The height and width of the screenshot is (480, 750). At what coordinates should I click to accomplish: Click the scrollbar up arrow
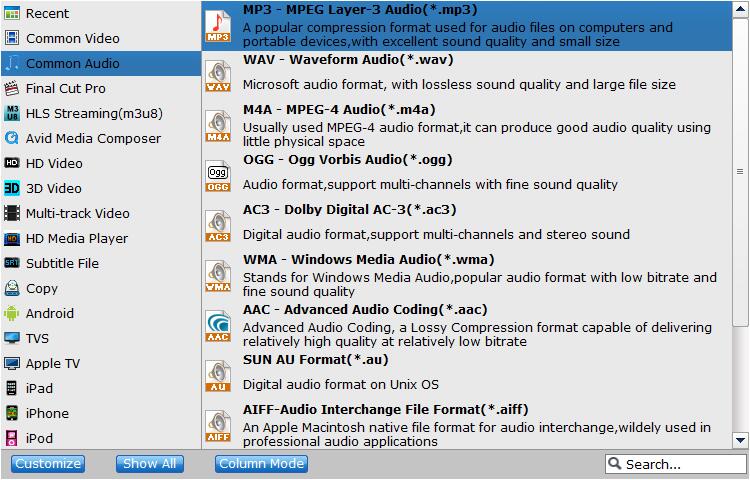pos(740,10)
